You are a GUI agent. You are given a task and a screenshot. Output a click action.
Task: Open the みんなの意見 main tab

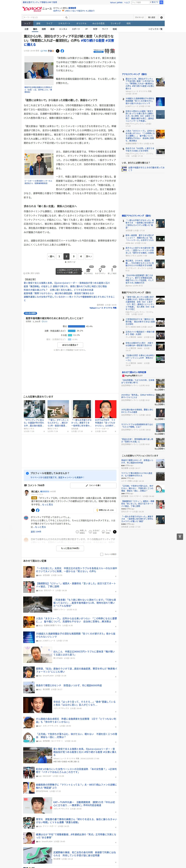click(98, 24)
